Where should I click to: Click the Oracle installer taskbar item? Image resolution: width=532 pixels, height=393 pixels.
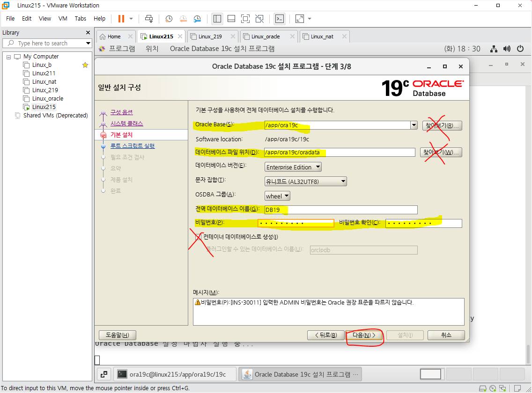click(x=300, y=374)
